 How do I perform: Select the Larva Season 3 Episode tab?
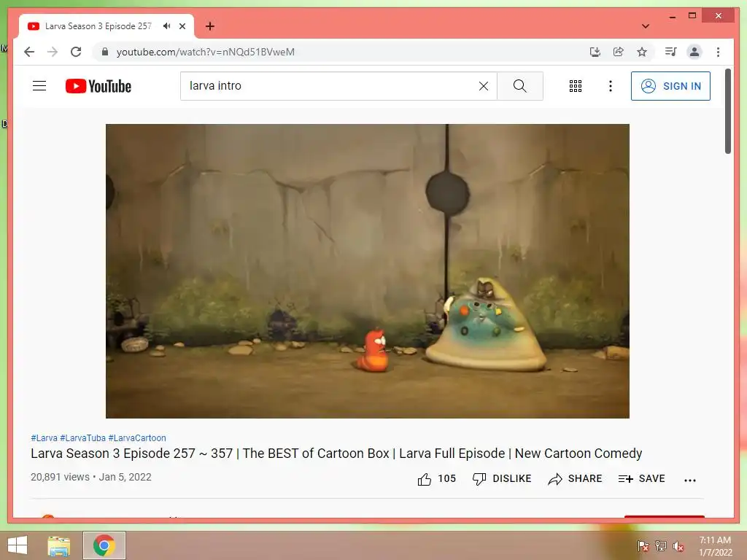click(x=98, y=26)
